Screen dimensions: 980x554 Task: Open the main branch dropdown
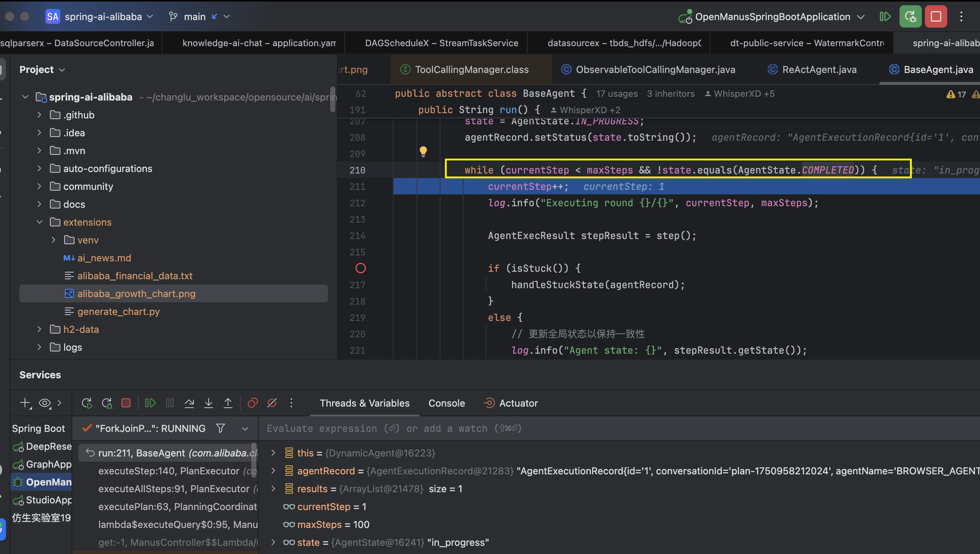(x=199, y=17)
